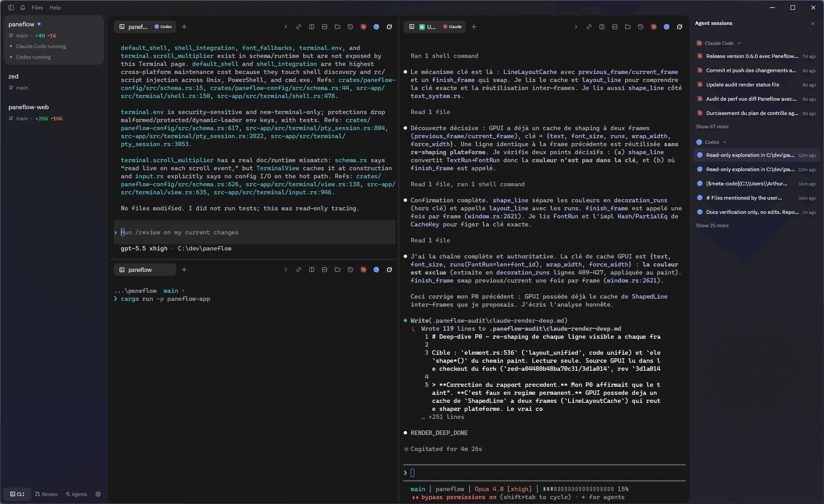Open folder icon in bottom paneflow pane

click(x=338, y=270)
